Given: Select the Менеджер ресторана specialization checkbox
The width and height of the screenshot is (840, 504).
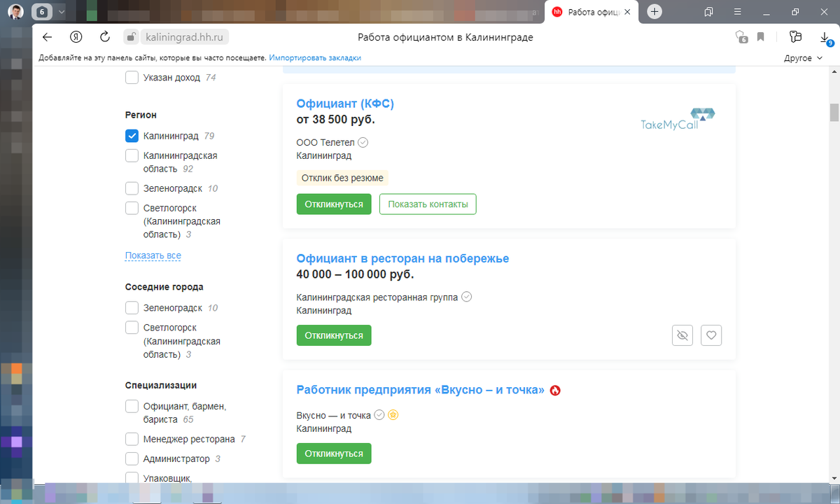Looking at the screenshot, I should click(132, 440).
